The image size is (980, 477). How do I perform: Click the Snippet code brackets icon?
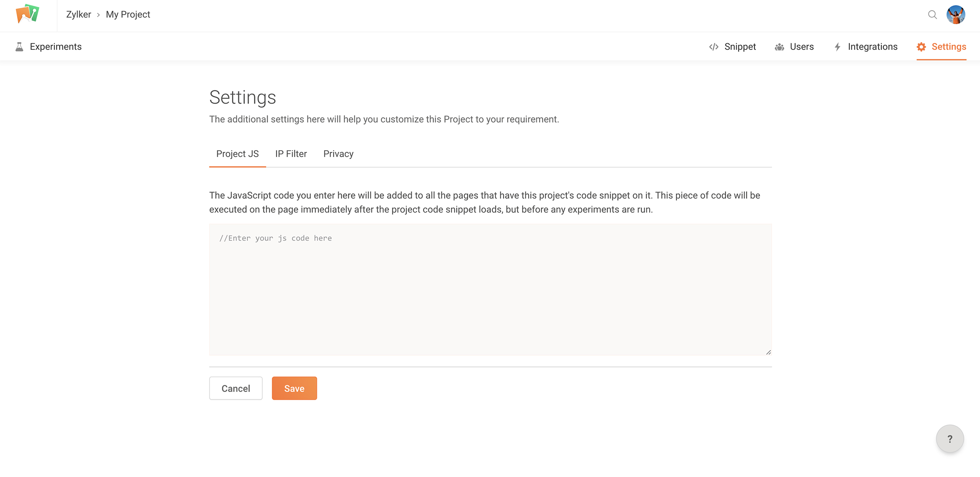[x=714, y=47]
